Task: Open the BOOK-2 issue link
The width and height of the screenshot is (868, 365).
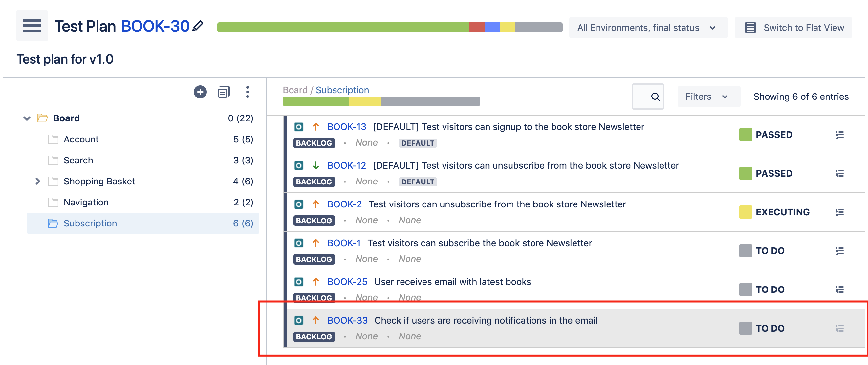Action: (344, 204)
